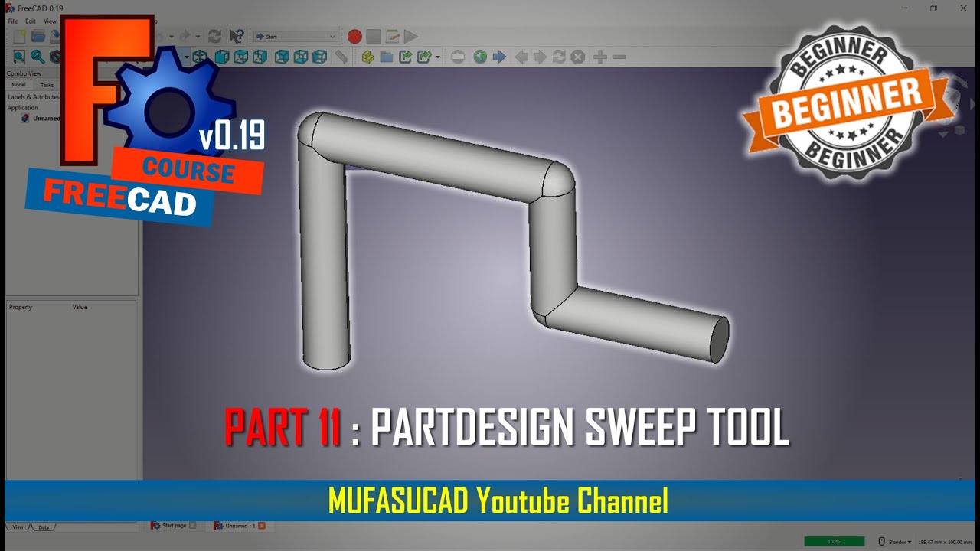The height and width of the screenshot is (551, 980).
Task: Open the Edit menu
Action: coord(31,21)
